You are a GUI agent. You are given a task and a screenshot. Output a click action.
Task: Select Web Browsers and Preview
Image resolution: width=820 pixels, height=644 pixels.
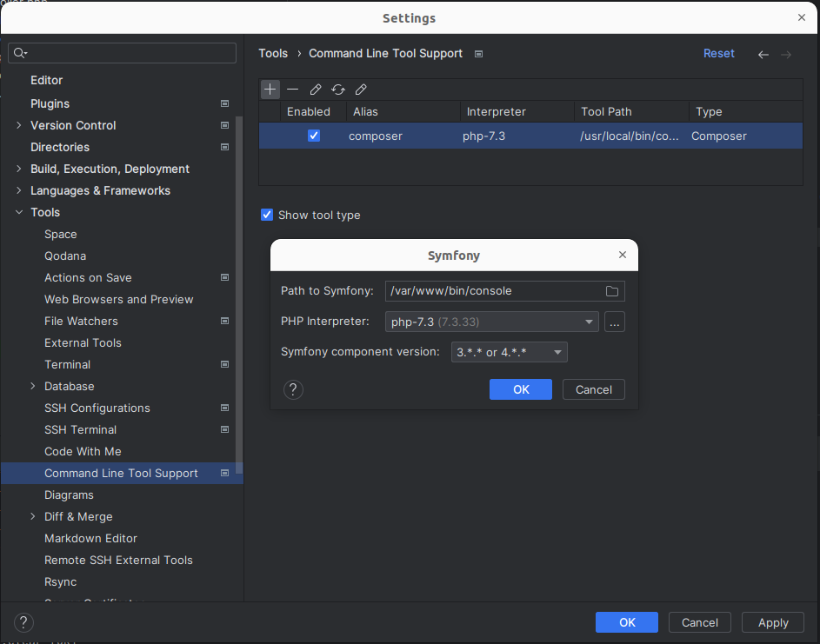pos(119,300)
